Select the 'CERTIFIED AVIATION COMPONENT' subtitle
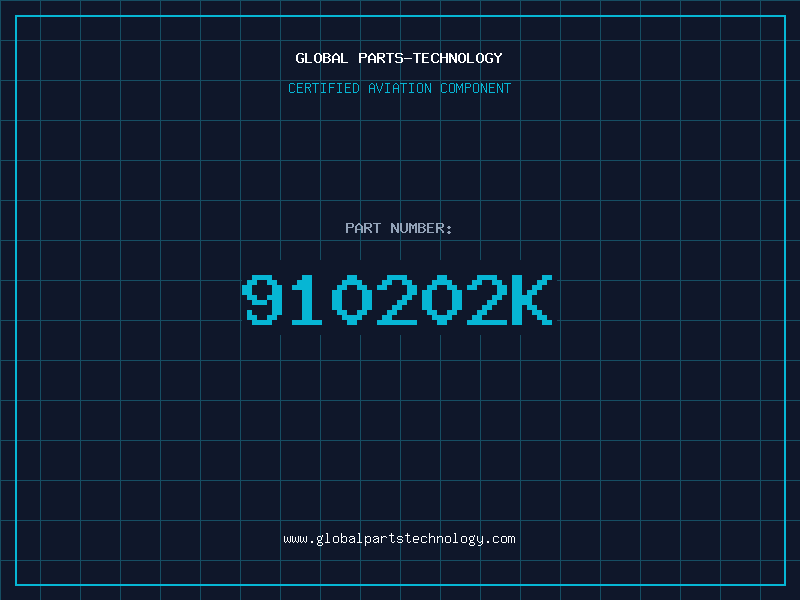 [x=399, y=88]
